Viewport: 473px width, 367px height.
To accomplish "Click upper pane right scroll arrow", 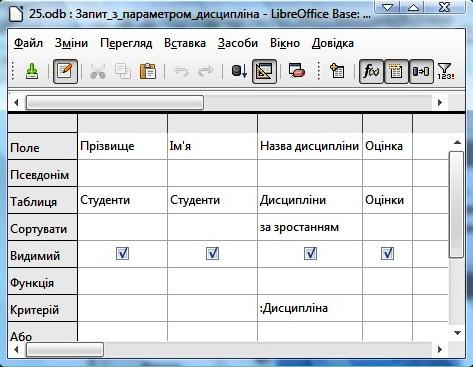I will pyautogui.click(x=440, y=103).
